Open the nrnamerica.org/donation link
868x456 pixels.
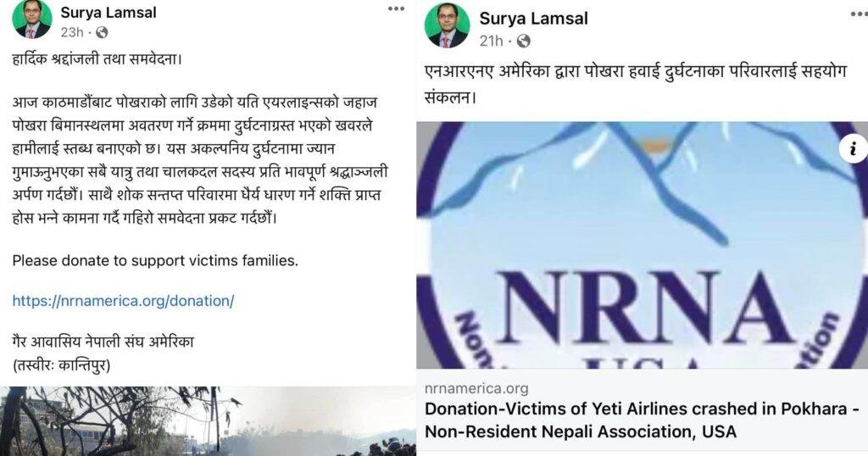[123, 301]
